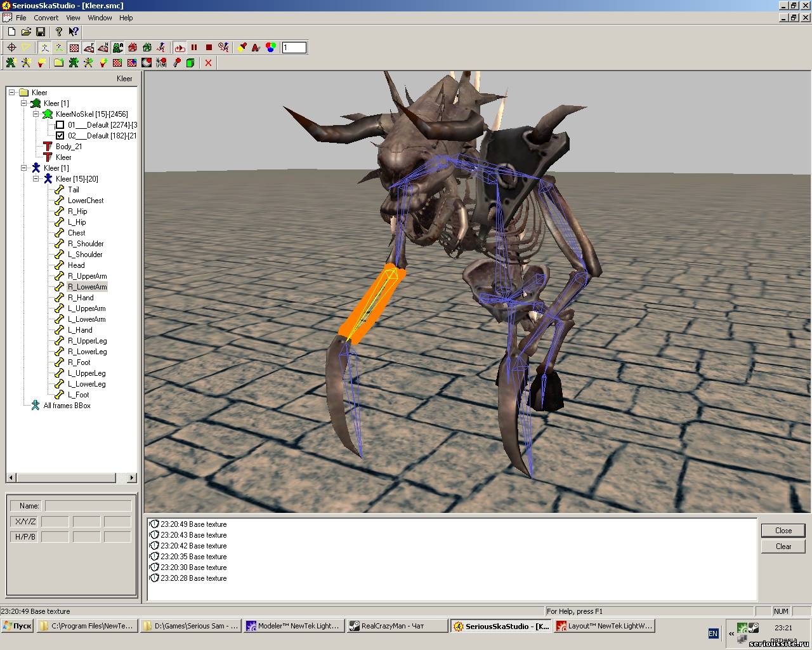Click the speed value field showing 1

pos(294,48)
